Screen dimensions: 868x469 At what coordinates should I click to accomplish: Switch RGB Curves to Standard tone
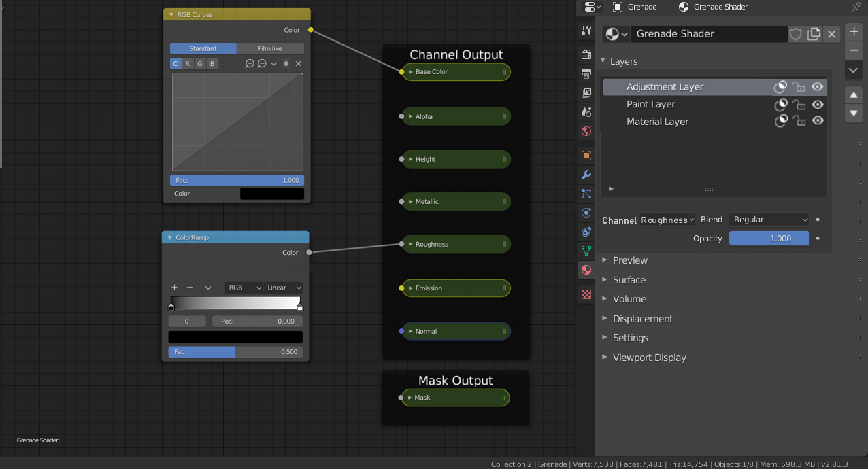coord(203,48)
